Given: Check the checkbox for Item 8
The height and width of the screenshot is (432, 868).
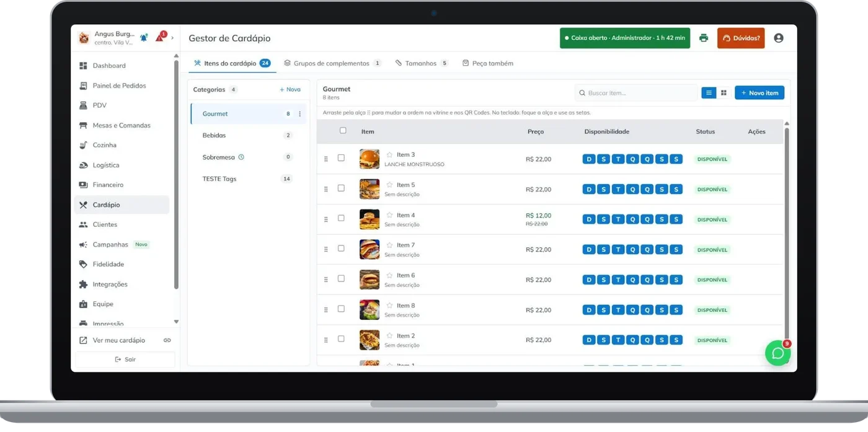Looking at the screenshot, I should click(341, 309).
